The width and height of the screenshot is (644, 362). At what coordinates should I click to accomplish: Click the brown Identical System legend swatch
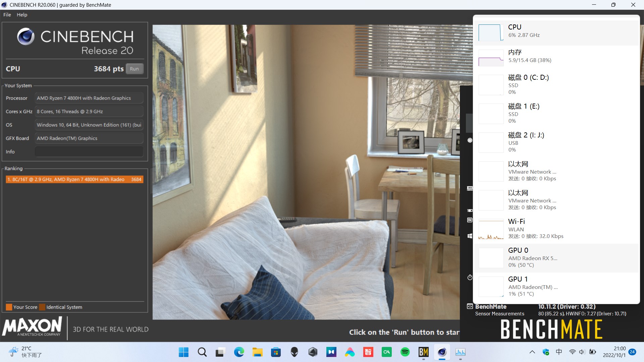click(x=42, y=307)
